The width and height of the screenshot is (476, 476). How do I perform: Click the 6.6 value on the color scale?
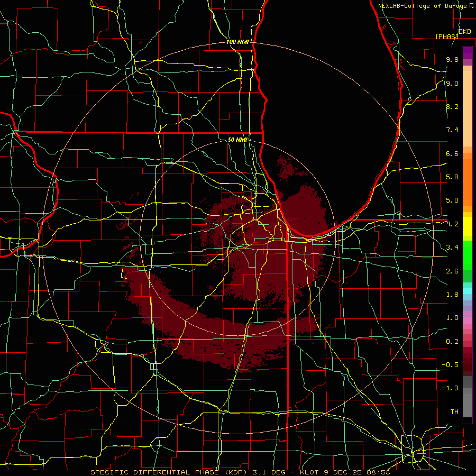tap(452, 153)
